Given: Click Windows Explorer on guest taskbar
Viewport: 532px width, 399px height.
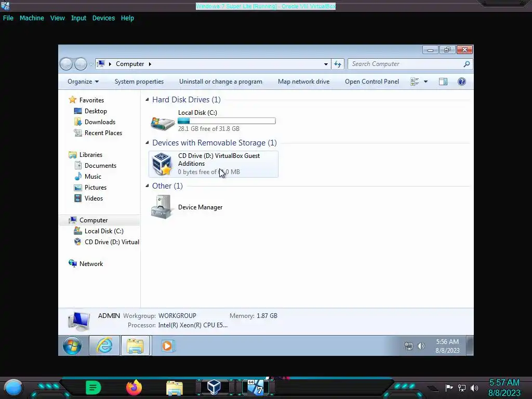Looking at the screenshot, I should point(135,345).
